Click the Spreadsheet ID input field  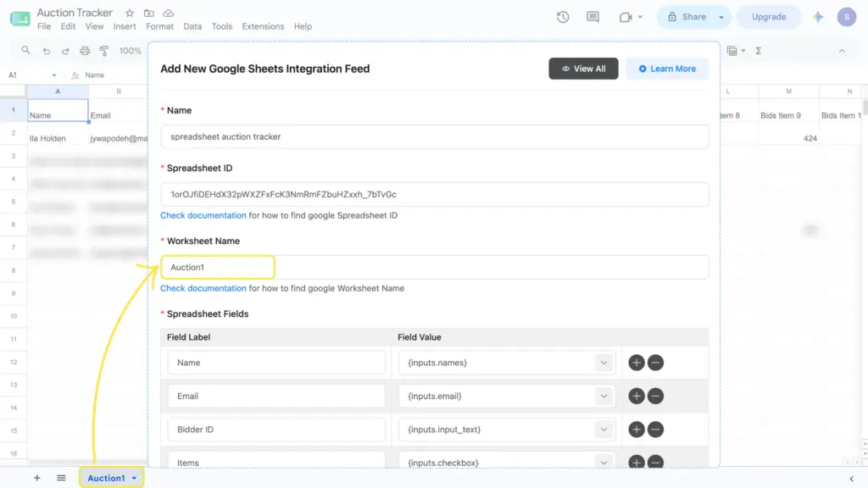[x=435, y=194]
